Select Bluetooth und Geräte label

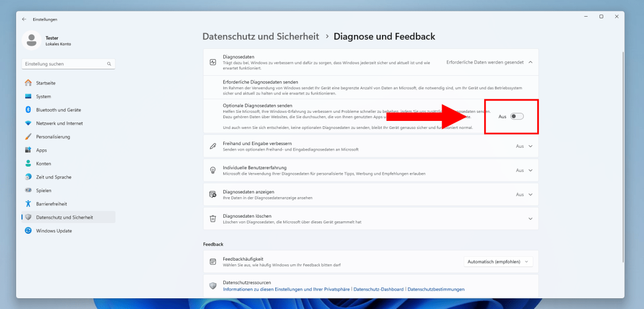tap(58, 110)
